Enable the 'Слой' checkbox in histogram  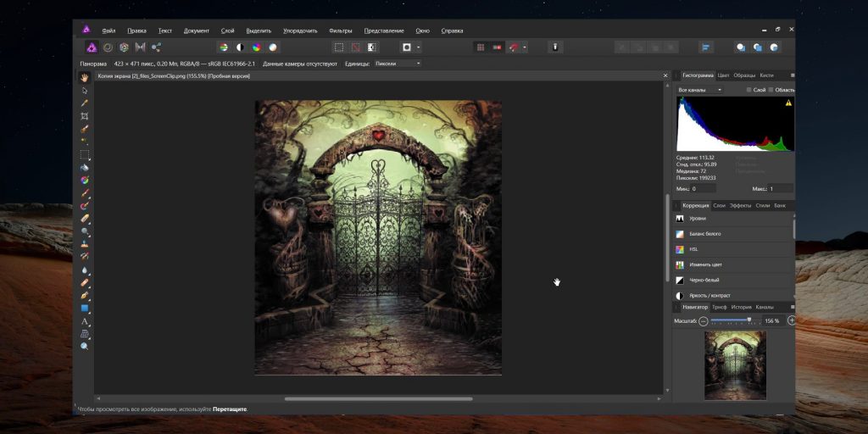(748, 89)
